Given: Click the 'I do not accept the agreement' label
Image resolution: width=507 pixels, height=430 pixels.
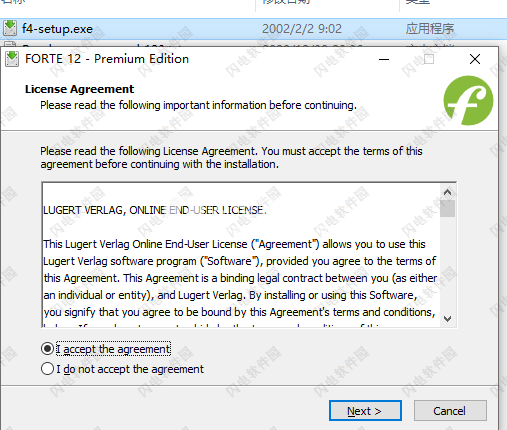Looking at the screenshot, I should 130,369.
